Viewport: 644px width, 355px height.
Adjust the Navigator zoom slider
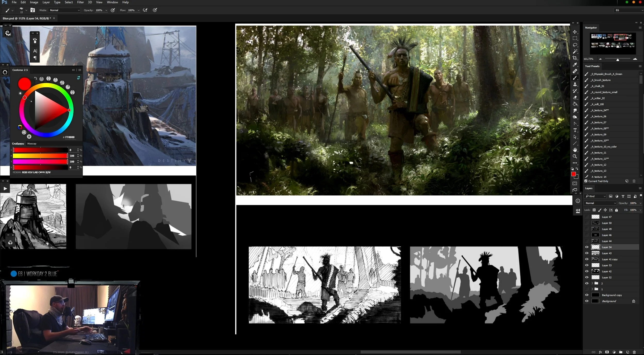pyautogui.click(x=617, y=59)
